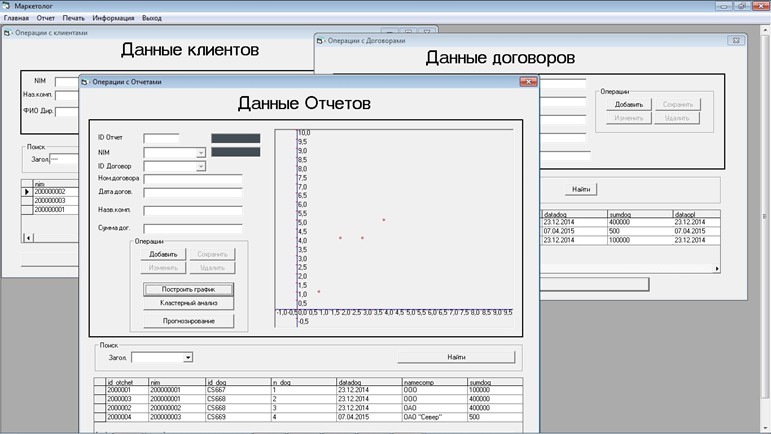
Task: Click the Выход menu item
Action: (x=151, y=18)
